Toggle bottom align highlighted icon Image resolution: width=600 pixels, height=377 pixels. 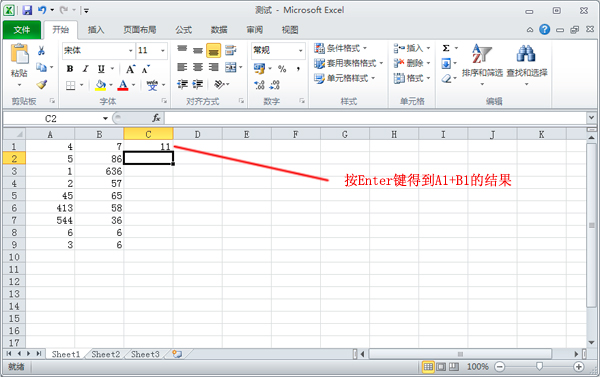214,50
